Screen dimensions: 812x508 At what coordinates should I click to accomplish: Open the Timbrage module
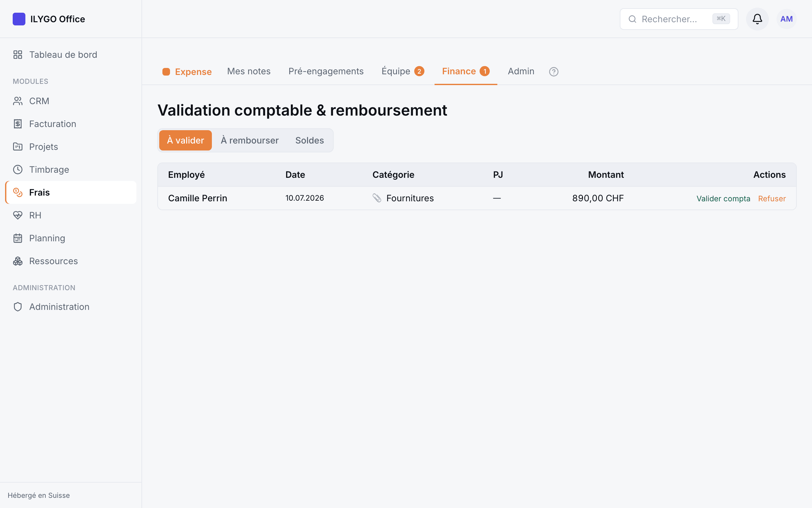(71, 169)
